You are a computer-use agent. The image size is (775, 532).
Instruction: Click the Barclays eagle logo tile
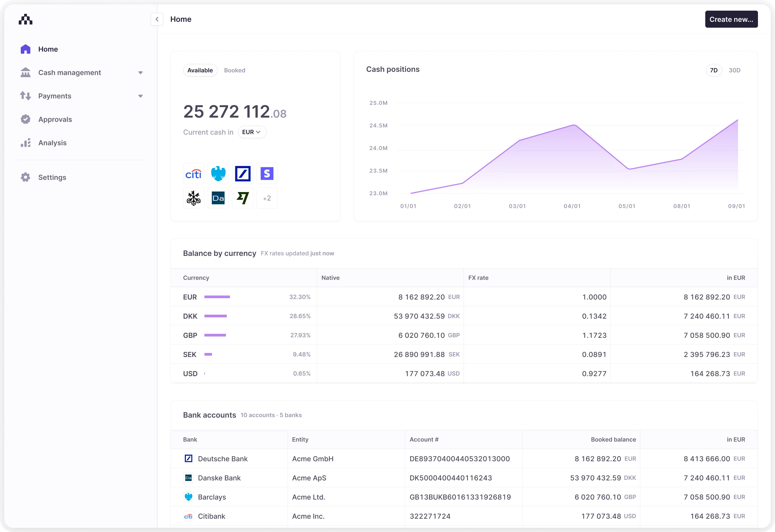coord(218,174)
